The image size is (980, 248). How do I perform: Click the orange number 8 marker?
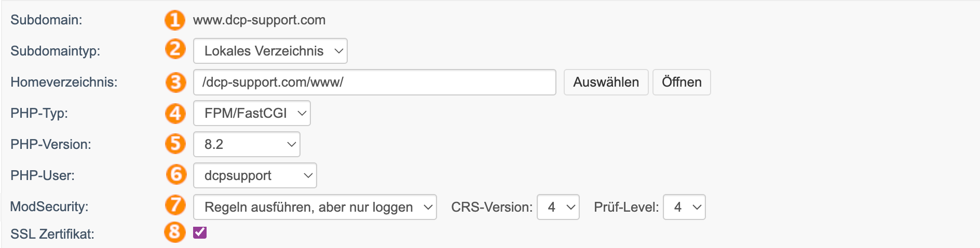point(175,232)
